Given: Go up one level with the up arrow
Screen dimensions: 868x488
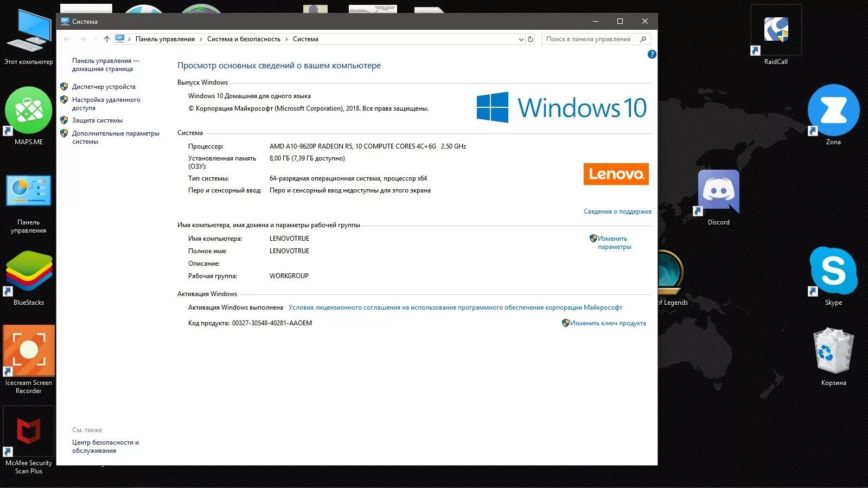Looking at the screenshot, I should click(107, 39).
